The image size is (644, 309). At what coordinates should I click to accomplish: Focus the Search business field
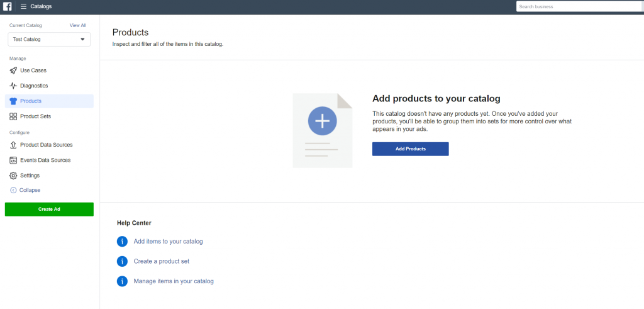click(x=579, y=6)
